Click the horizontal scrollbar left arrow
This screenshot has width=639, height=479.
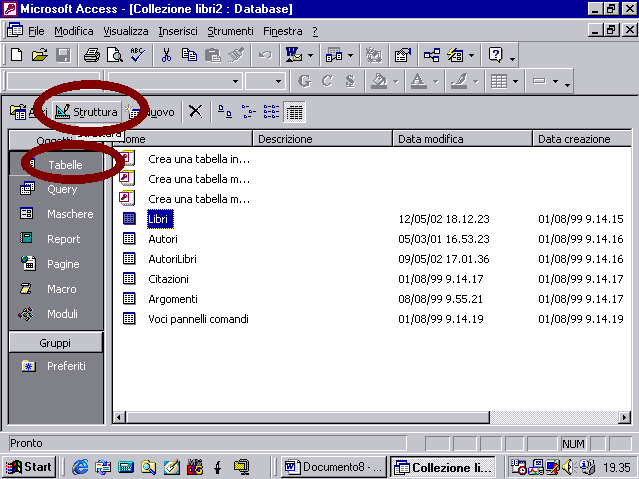119,417
